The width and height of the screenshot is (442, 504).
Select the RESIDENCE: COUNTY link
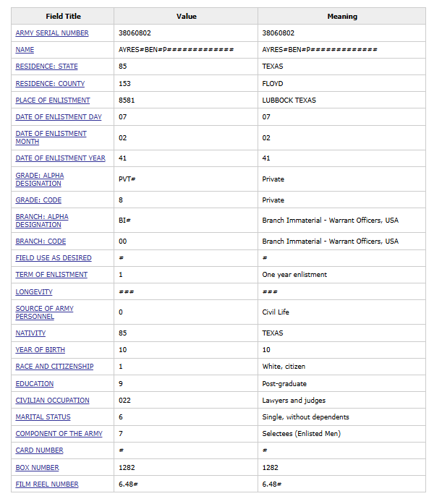click(49, 84)
